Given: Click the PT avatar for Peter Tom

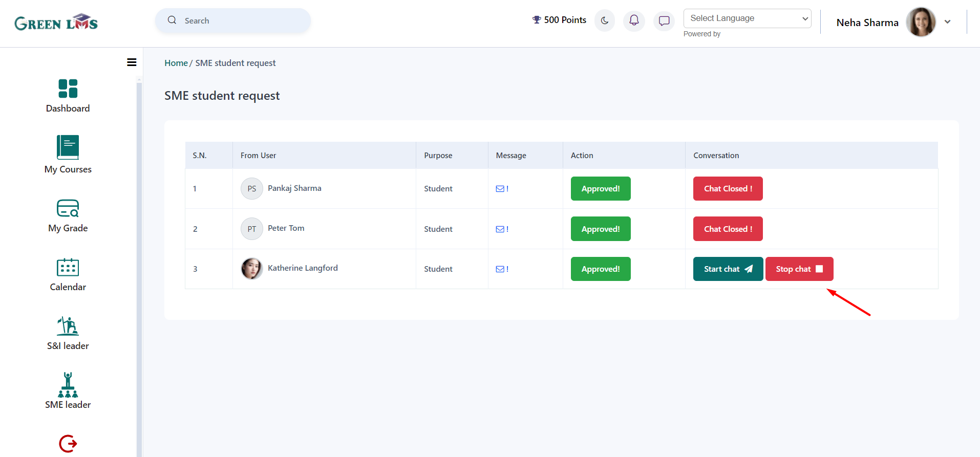Looking at the screenshot, I should pyautogui.click(x=252, y=229).
